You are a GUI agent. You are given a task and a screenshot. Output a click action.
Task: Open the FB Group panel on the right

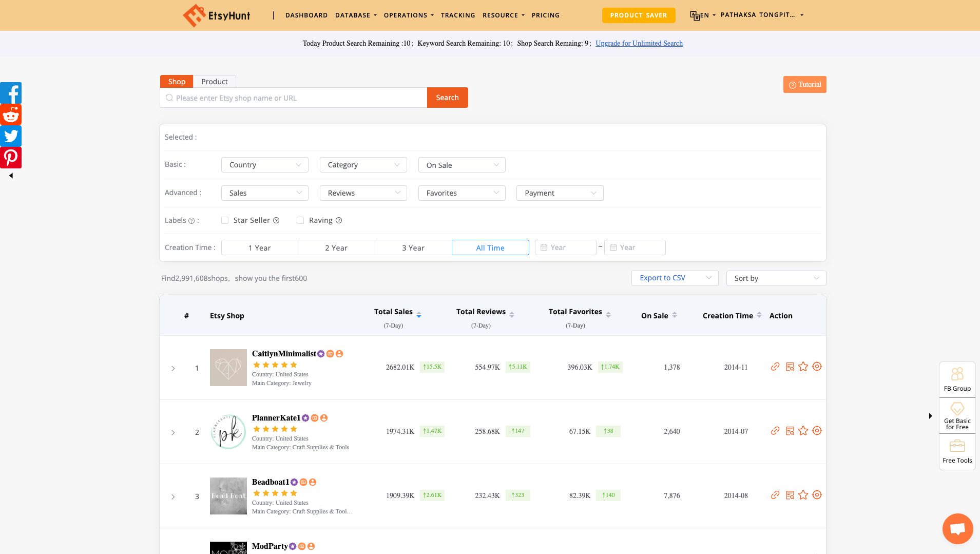coord(957,379)
